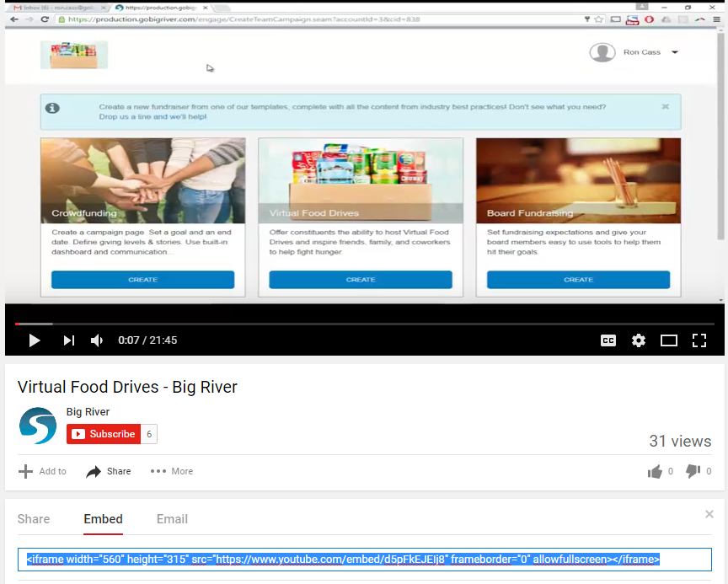This screenshot has height=584, width=728.
Task: Switch to the Share tab
Action: 34,519
